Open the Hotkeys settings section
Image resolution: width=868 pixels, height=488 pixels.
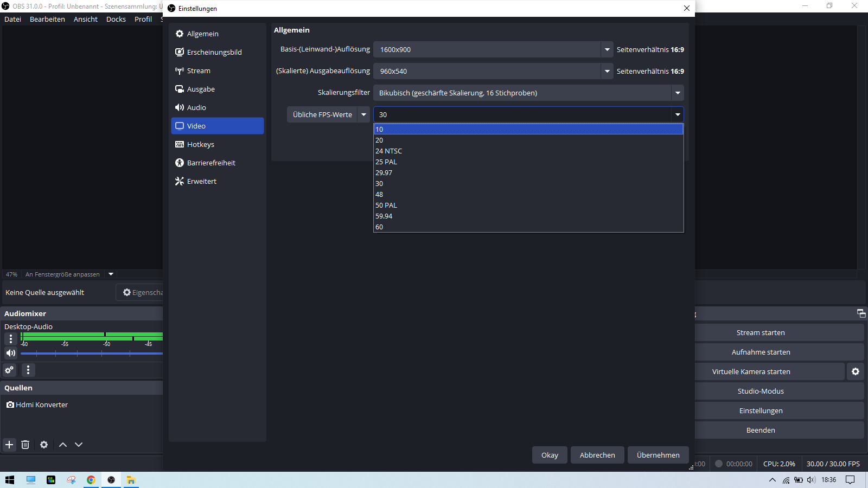(x=218, y=144)
